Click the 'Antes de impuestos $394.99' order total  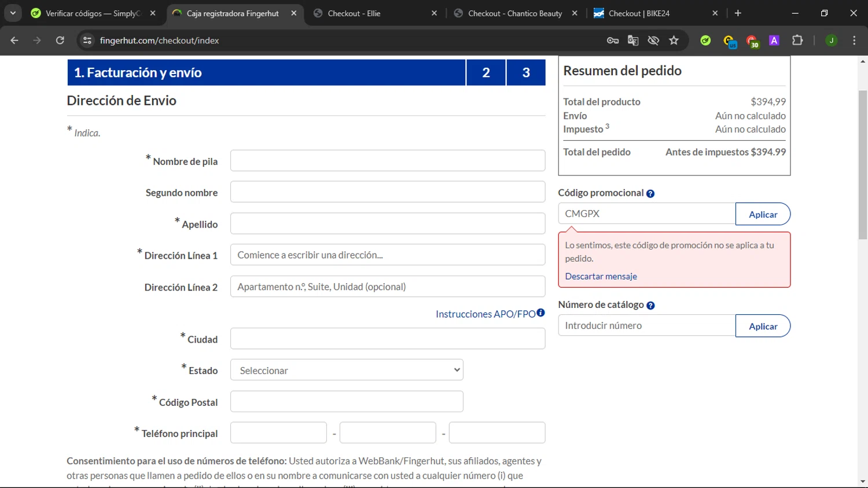click(x=726, y=152)
